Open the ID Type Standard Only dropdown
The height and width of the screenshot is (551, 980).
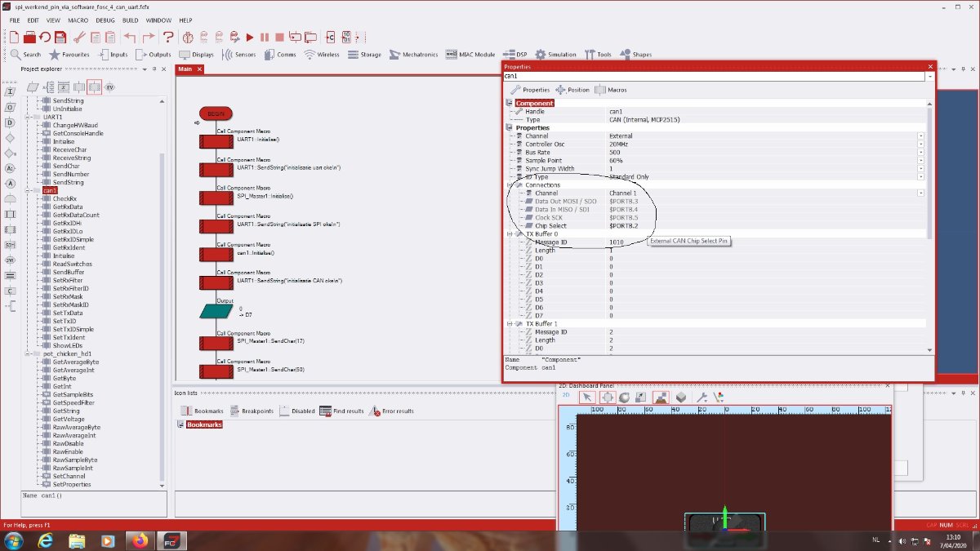coord(920,177)
